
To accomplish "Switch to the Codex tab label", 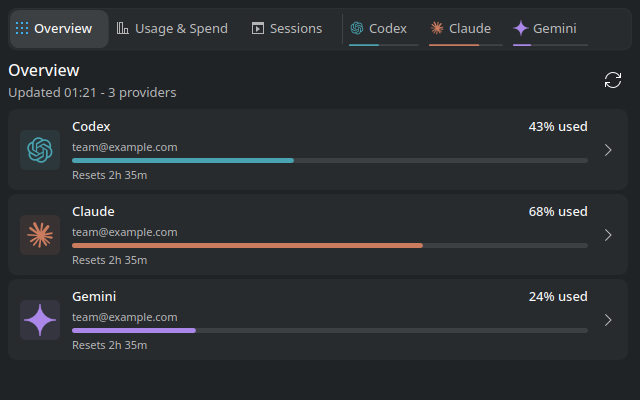I will tap(388, 29).
